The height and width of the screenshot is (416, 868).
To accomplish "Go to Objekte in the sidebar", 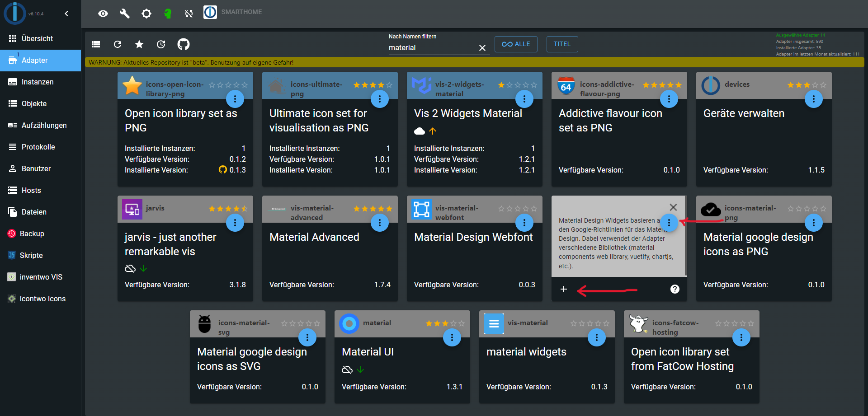I will pyautogui.click(x=41, y=103).
